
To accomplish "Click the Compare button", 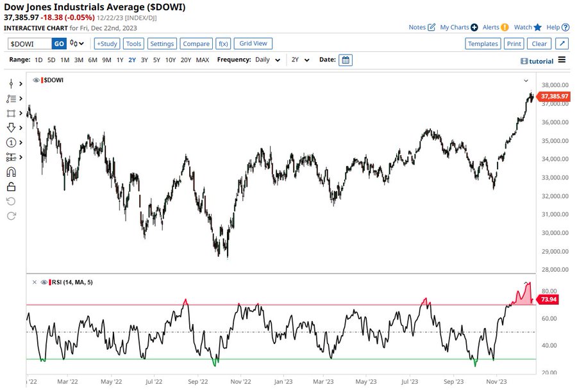I will tap(196, 44).
